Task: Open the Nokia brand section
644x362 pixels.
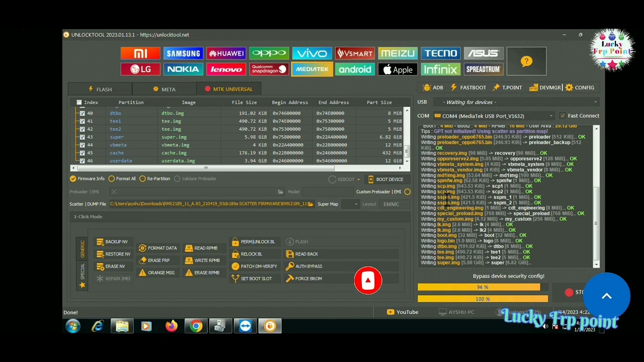Action: click(183, 69)
